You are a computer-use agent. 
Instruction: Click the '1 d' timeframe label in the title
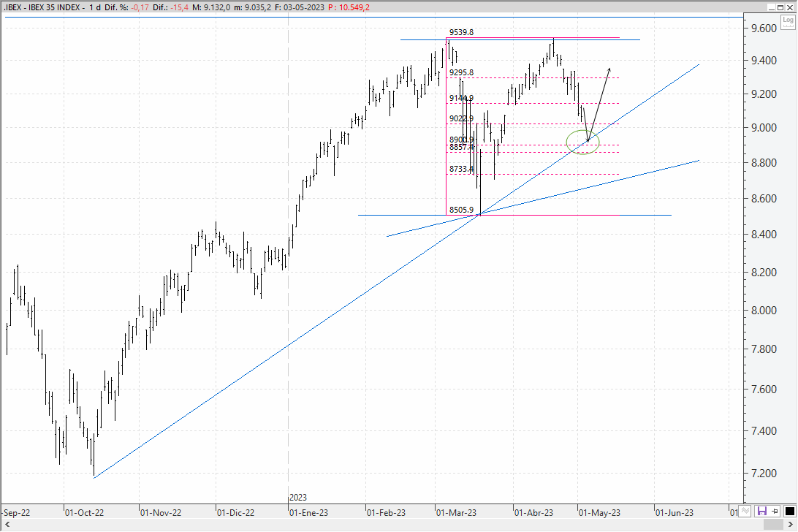tap(95, 7)
